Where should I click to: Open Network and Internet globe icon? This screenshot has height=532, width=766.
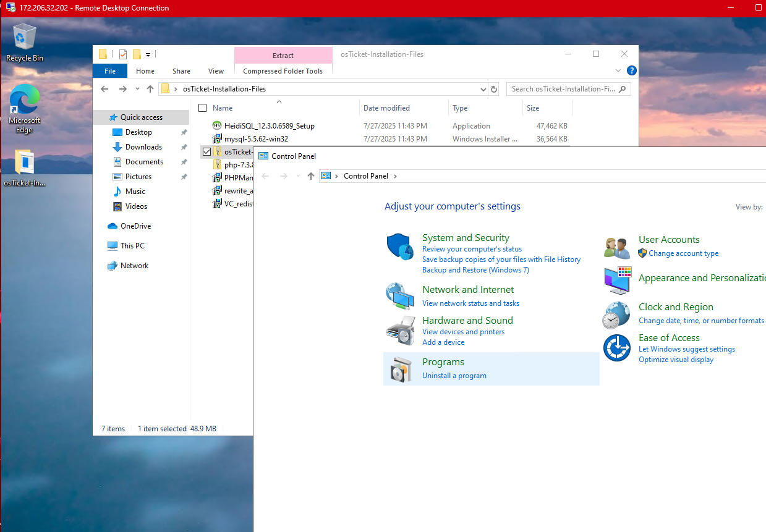point(400,296)
